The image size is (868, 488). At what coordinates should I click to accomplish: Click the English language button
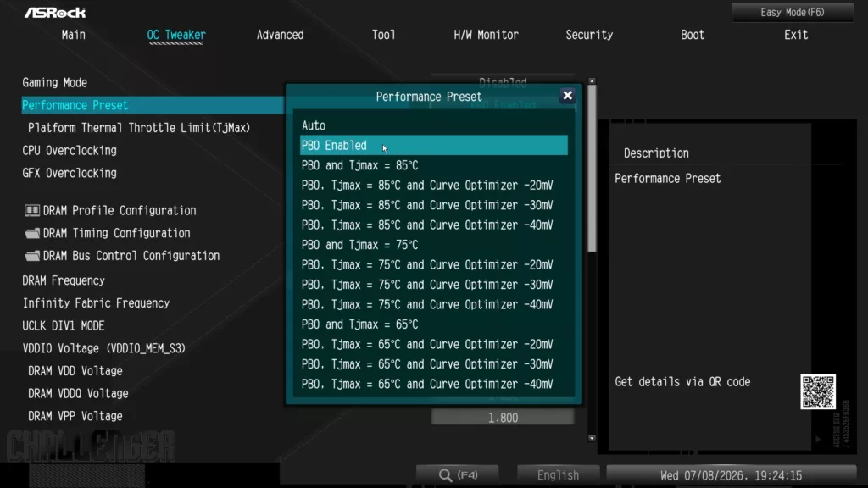point(558,474)
